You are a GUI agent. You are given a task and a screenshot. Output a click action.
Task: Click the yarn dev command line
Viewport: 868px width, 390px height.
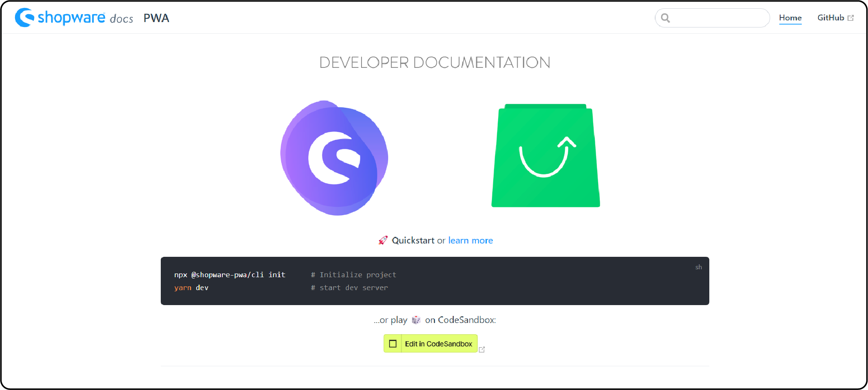tap(191, 288)
